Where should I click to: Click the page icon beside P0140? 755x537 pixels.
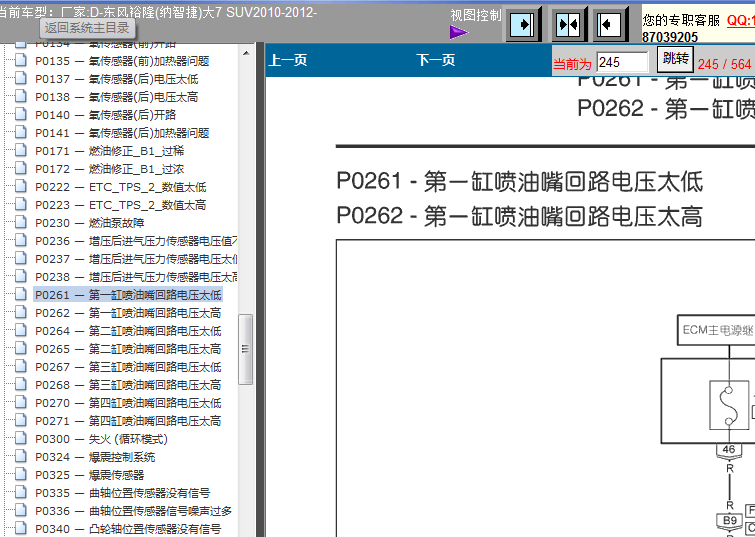(x=21, y=114)
